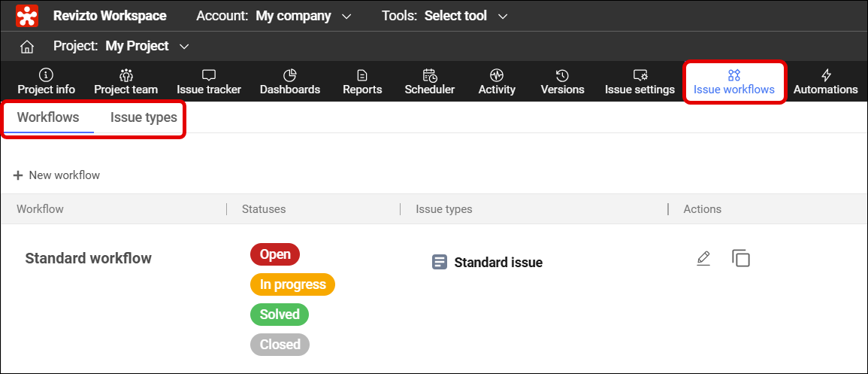868x374 pixels.
Task: Open Project team section
Action: click(126, 82)
